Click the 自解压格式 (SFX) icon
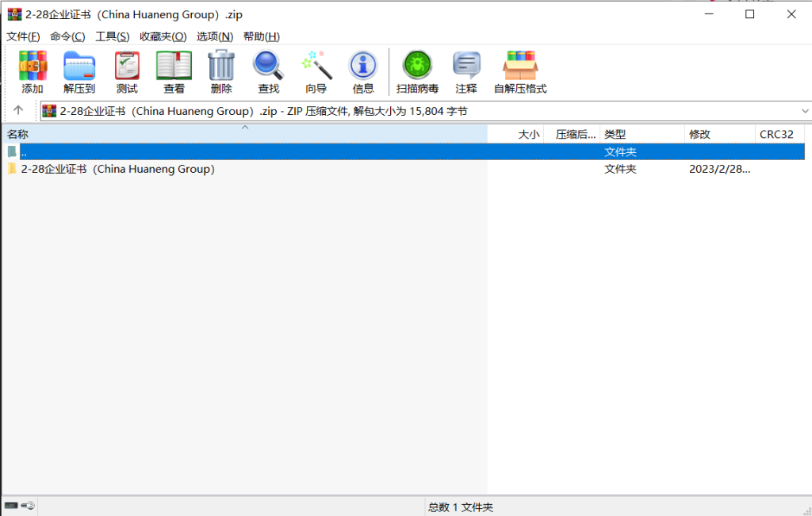This screenshot has width=812, height=516. click(x=520, y=71)
